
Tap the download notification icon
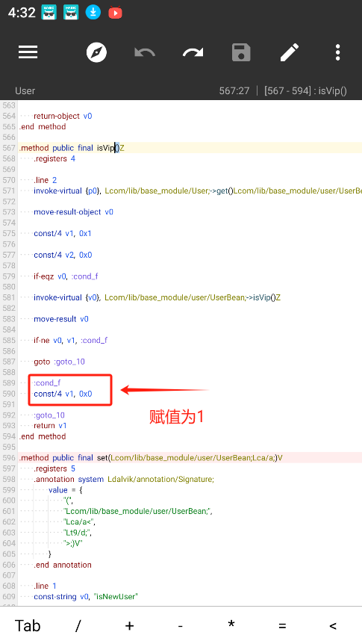pos(93,13)
